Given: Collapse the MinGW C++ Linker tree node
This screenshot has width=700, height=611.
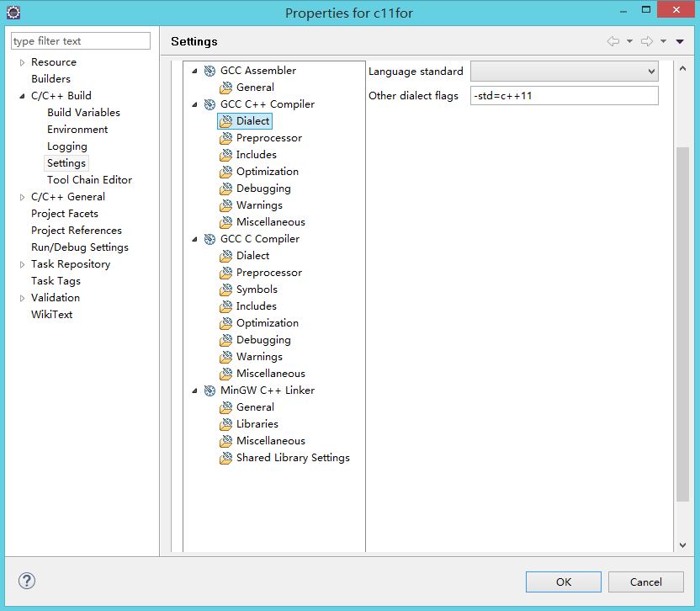Looking at the screenshot, I should click(x=194, y=391).
